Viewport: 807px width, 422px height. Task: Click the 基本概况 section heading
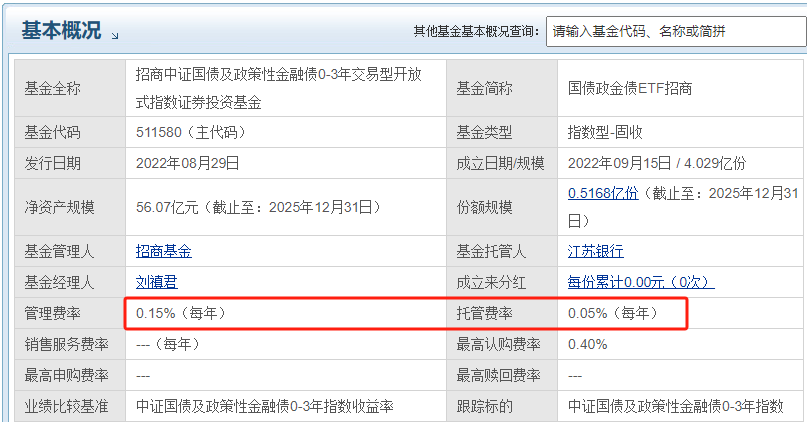pyautogui.click(x=61, y=31)
